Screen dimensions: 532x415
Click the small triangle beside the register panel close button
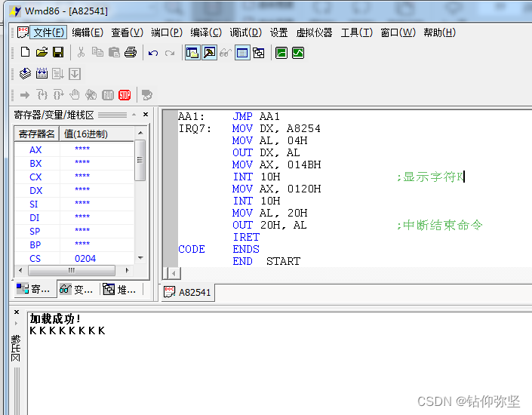point(134,115)
